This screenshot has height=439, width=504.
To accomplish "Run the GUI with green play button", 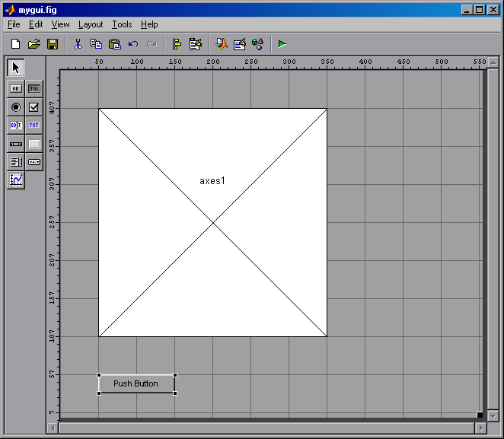I will [x=282, y=44].
